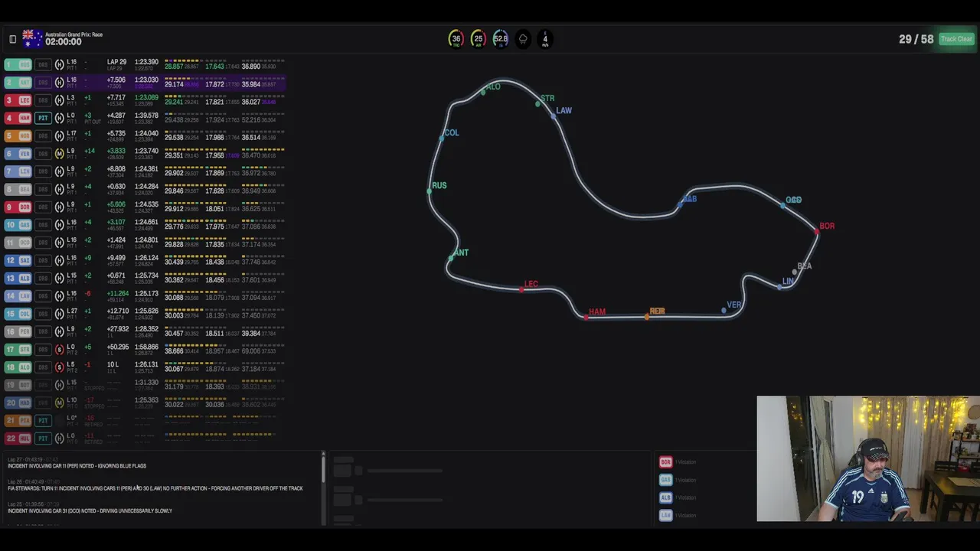This screenshot has height=551, width=980.
Task: Click the humidity gauge showing 52.8
Action: [x=500, y=39]
